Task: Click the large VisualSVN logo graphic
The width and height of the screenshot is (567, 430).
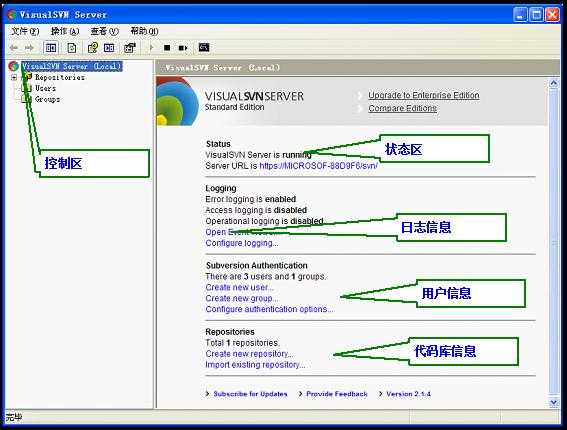Action: coord(178,101)
